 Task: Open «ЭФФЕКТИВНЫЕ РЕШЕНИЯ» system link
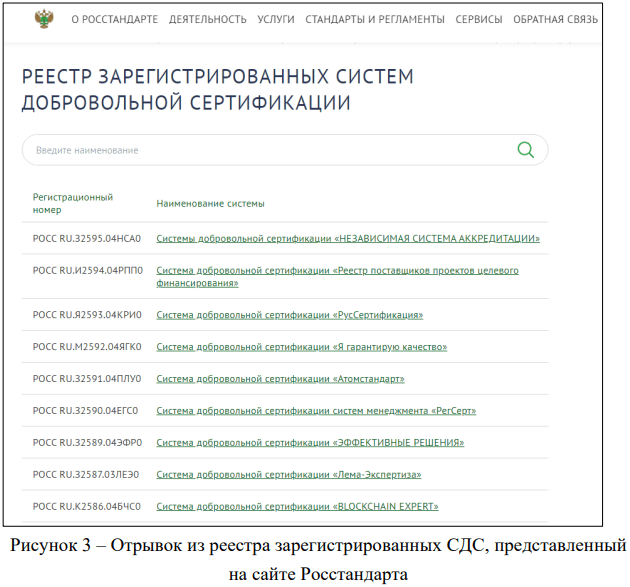coord(310,442)
